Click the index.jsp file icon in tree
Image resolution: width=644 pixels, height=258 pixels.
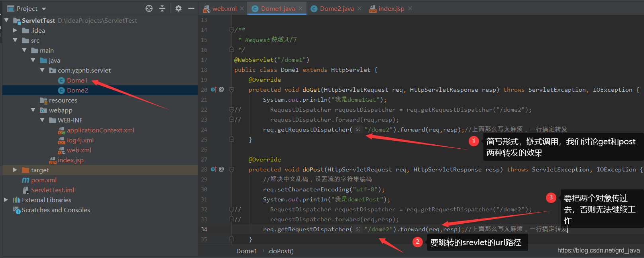click(53, 160)
